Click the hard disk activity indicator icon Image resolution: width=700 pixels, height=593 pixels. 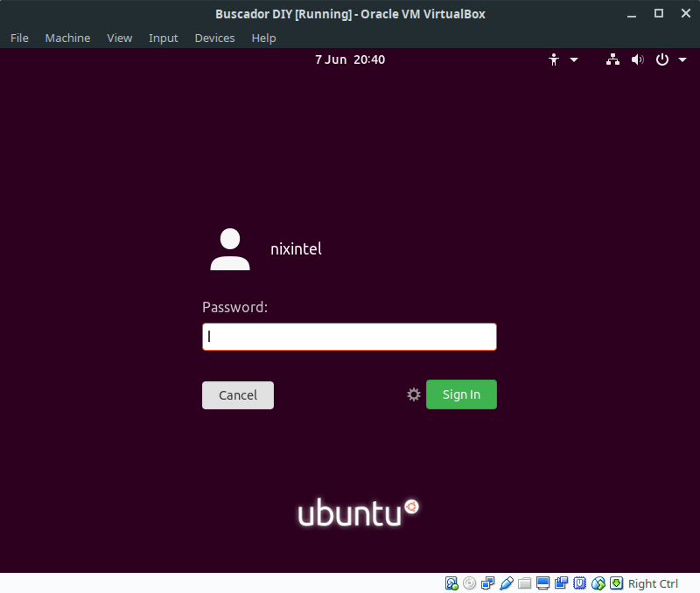(x=451, y=583)
